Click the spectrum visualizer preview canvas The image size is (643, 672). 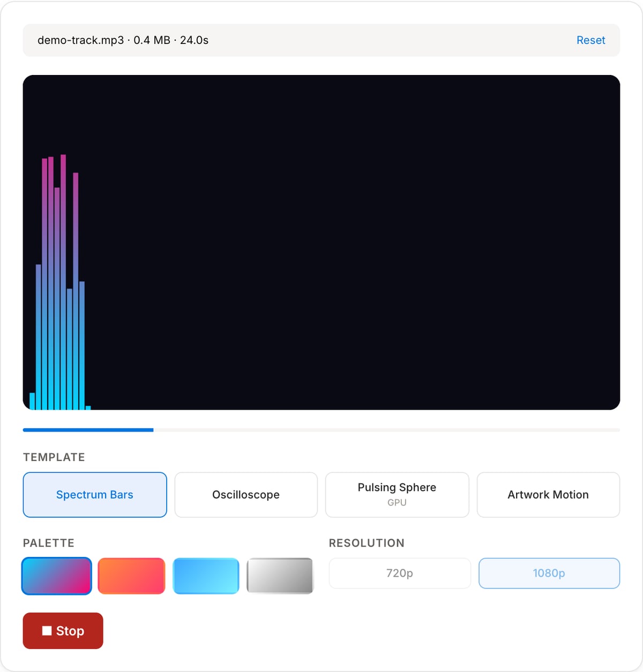coord(322,243)
